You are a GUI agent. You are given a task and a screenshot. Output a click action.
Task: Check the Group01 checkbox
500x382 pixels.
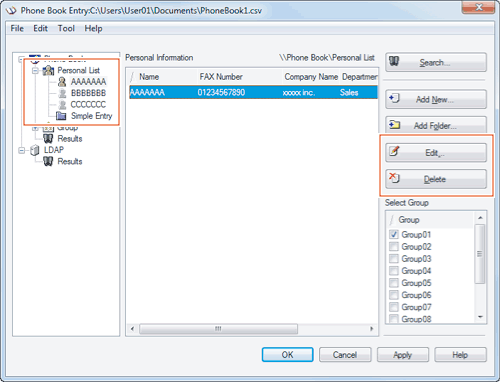pyautogui.click(x=394, y=234)
